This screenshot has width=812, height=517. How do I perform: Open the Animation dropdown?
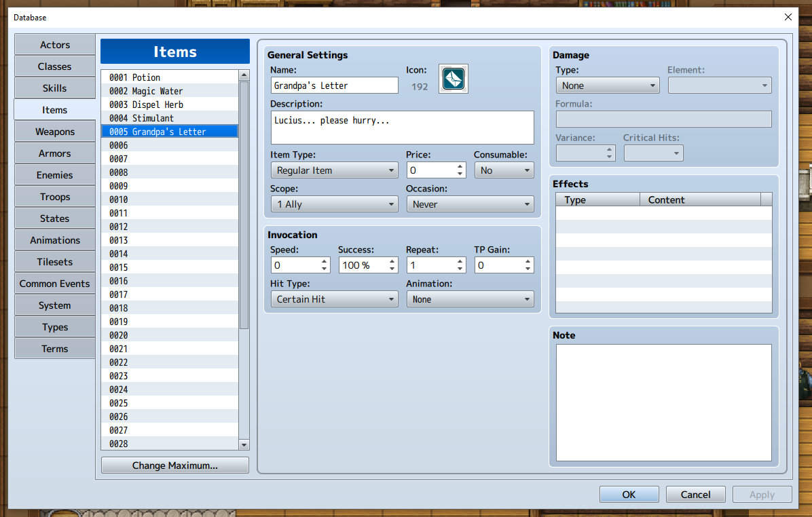(x=470, y=299)
